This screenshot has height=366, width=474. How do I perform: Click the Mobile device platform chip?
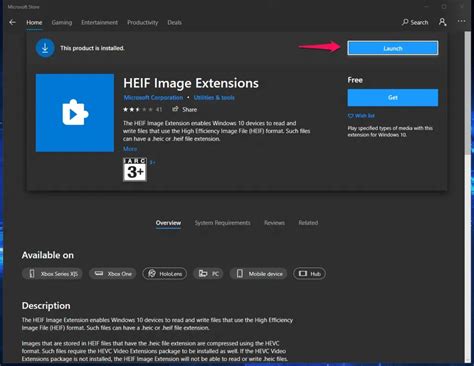pyautogui.click(x=259, y=274)
